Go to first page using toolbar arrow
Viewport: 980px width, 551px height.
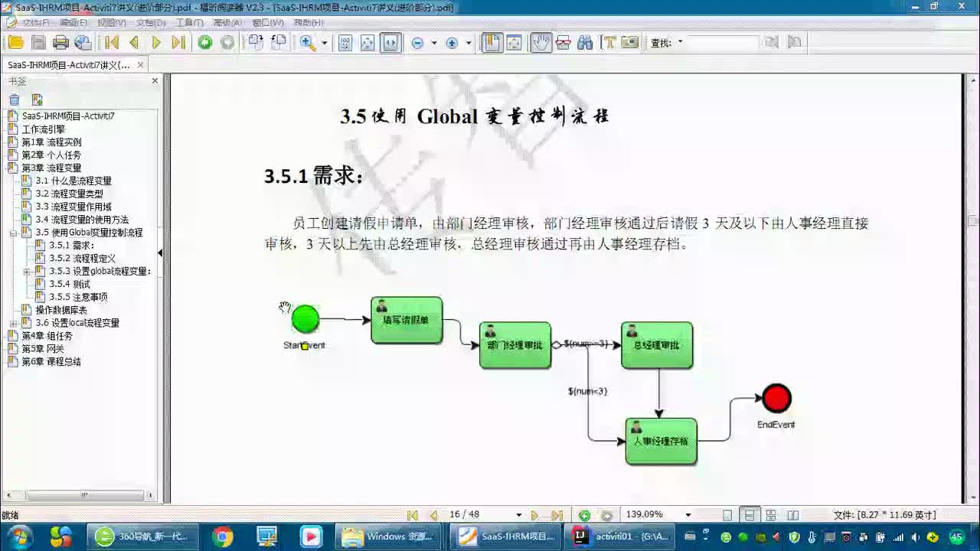(x=112, y=43)
